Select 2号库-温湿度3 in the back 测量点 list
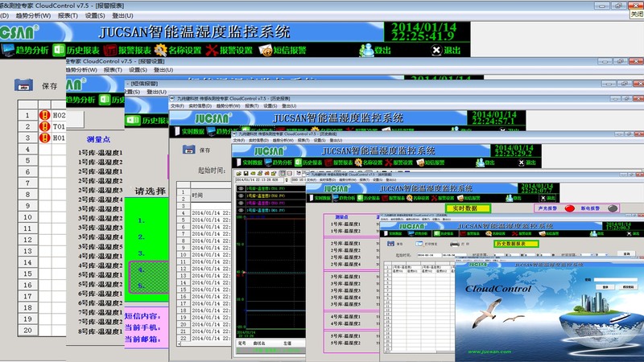Screen dimensions: 644x362 click(x=100, y=191)
